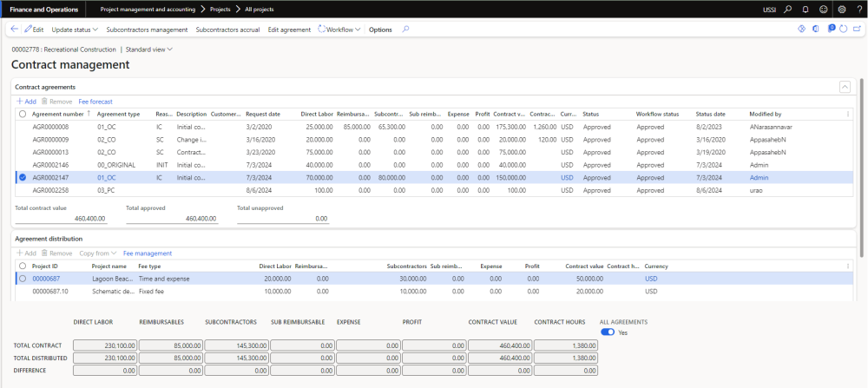Screen dimensions: 868x388
Task: Open Subcontractors management menu
Action: 147,30
